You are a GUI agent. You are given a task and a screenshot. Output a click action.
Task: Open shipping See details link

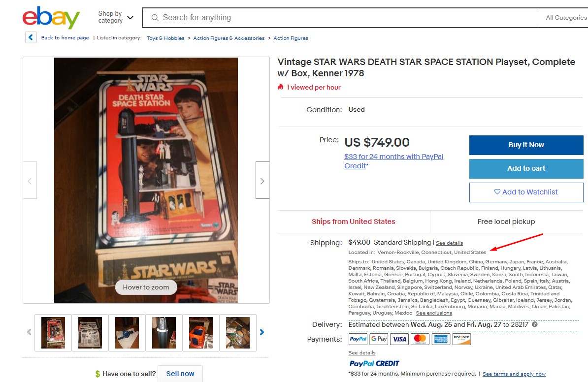point(449,243)
